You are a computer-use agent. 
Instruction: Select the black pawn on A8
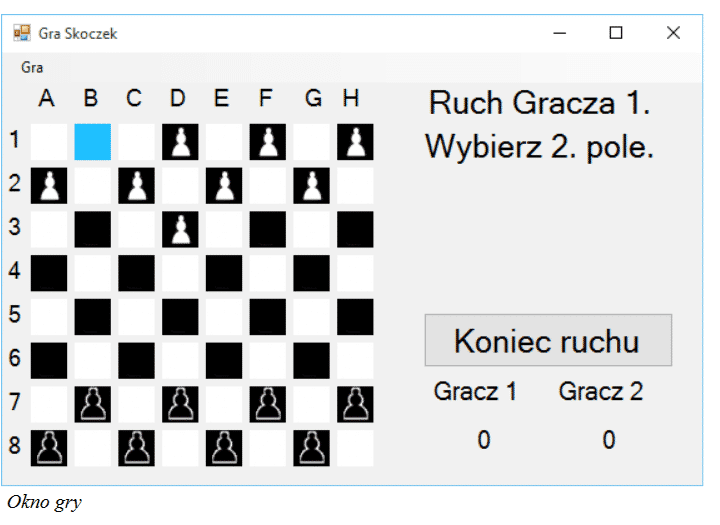pyautogui.click(x=48, y=448)
